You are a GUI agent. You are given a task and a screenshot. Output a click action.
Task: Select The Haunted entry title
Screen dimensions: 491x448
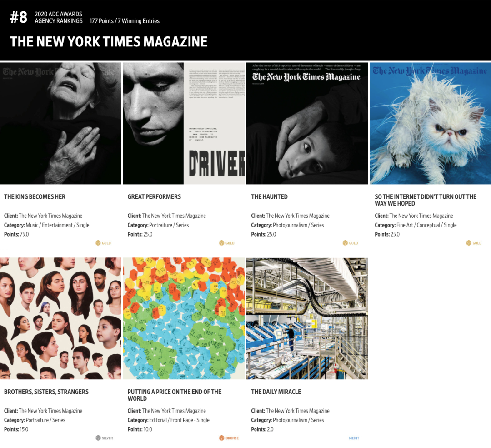click(269, 197)
